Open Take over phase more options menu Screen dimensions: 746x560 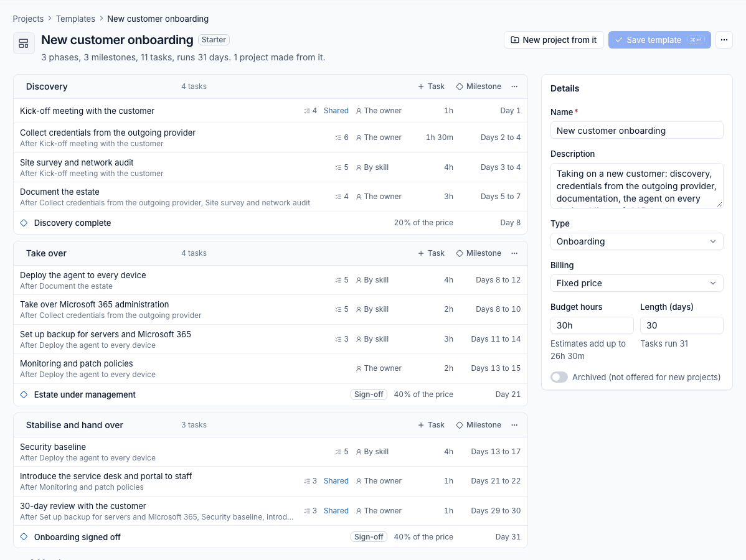[x=514, y=253]
